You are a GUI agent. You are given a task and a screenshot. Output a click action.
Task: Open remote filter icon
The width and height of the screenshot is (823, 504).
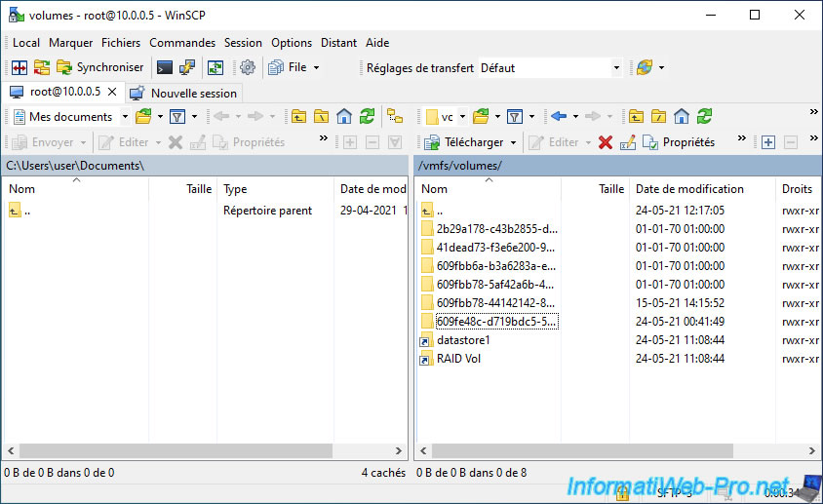pos(515,117)
